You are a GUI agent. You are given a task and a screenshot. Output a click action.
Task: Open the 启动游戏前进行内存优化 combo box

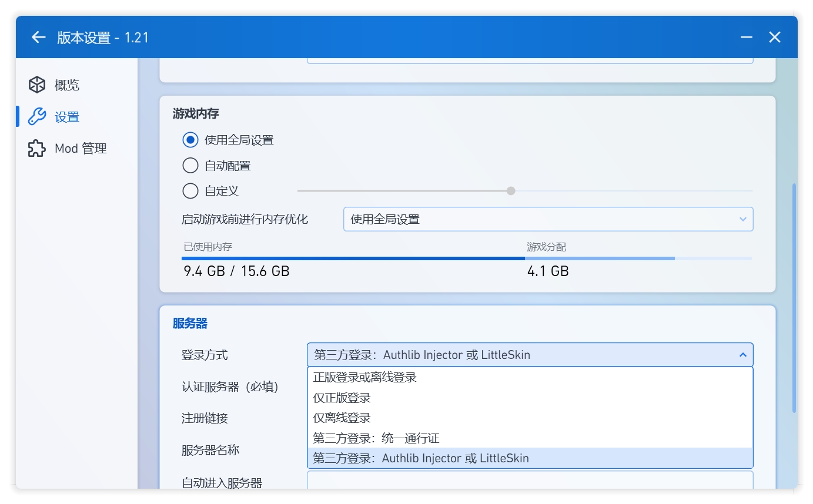click(x=547, y=219)
